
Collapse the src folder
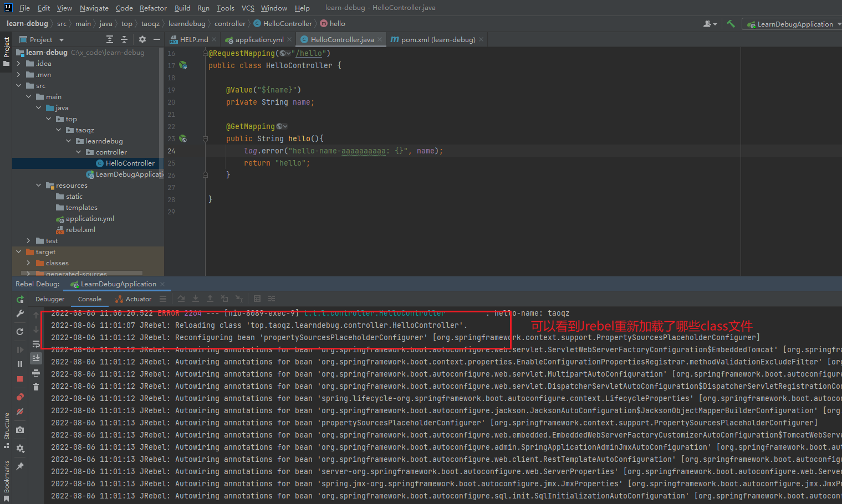(18, 86)
